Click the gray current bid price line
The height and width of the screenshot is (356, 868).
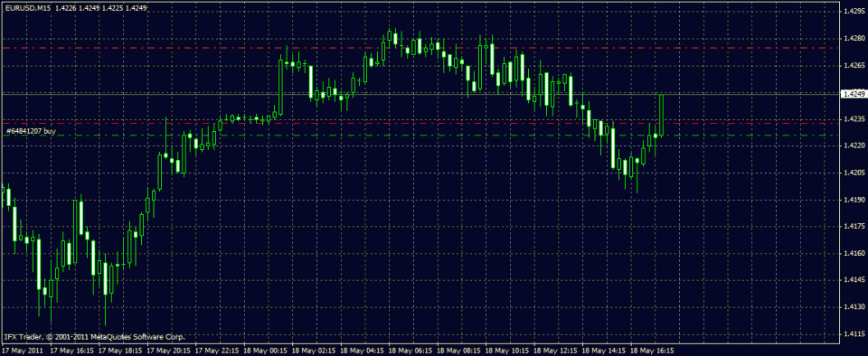click(420, 95)
